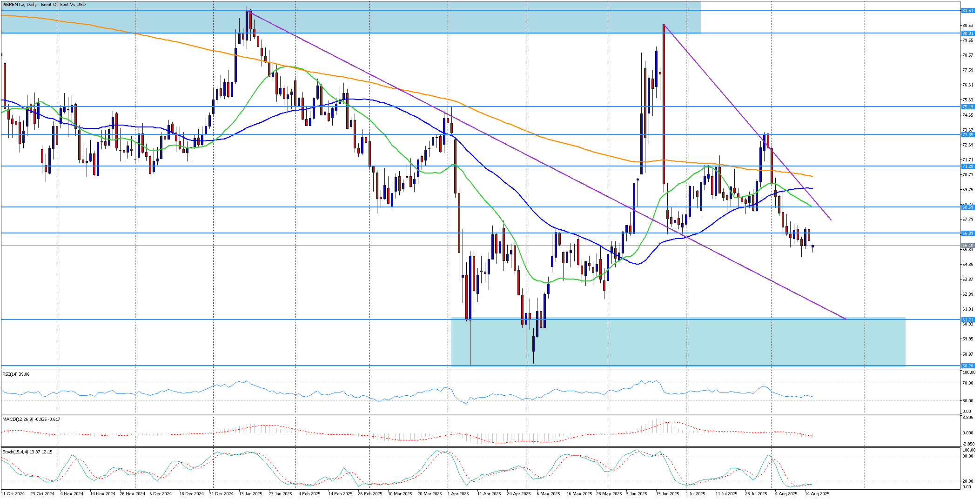Click the 26 Nov 2024 date label
Viewport: 980px width, 499px height.
coord(132,493)
